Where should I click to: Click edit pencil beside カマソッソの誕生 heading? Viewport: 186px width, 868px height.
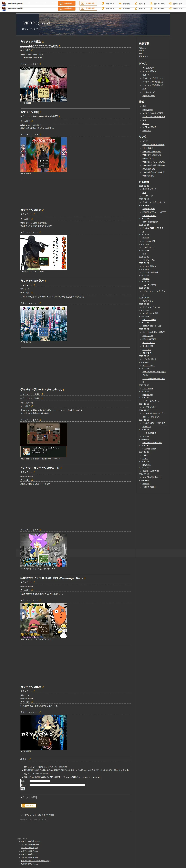click(43, 42)
